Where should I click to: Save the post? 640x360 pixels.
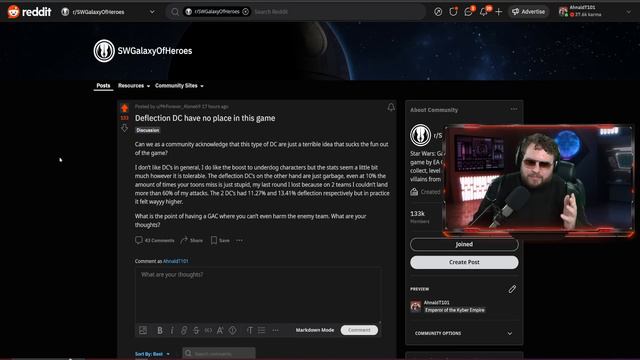[x=220, y=240]
